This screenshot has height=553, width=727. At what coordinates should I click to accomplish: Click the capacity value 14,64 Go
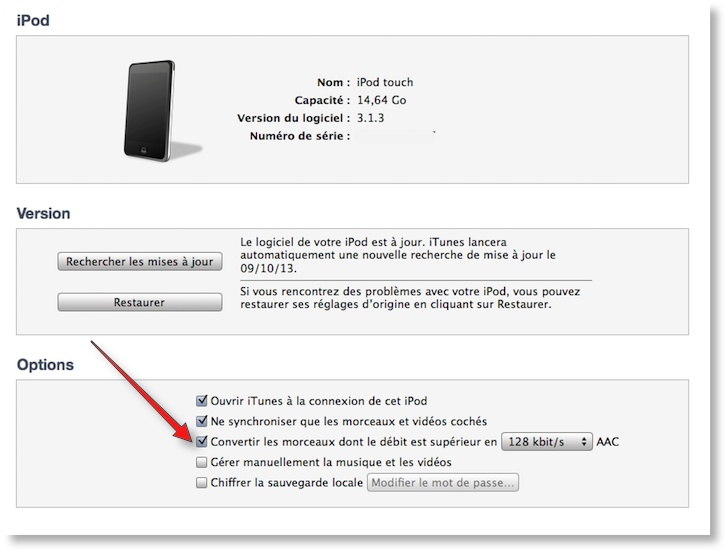pos(382,100)
